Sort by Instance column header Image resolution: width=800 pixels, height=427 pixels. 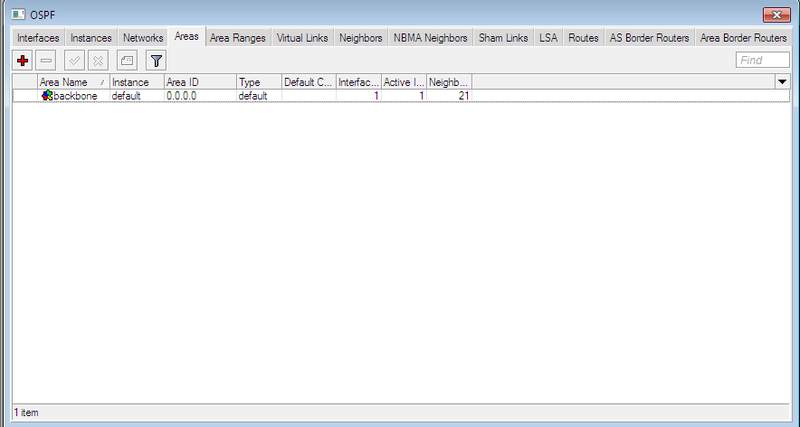coord(137,82)
